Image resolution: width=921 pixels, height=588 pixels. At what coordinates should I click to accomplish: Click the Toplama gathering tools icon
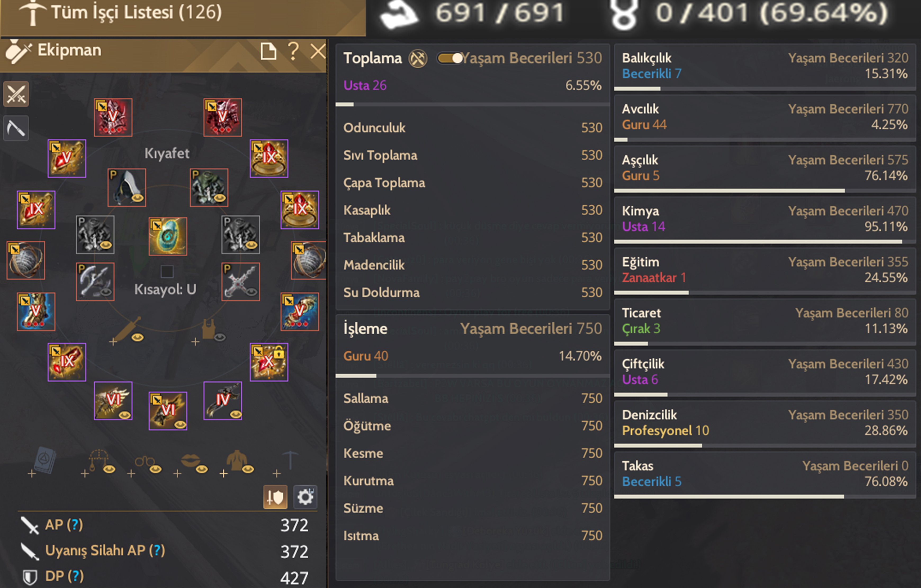(x=418, y=59)
